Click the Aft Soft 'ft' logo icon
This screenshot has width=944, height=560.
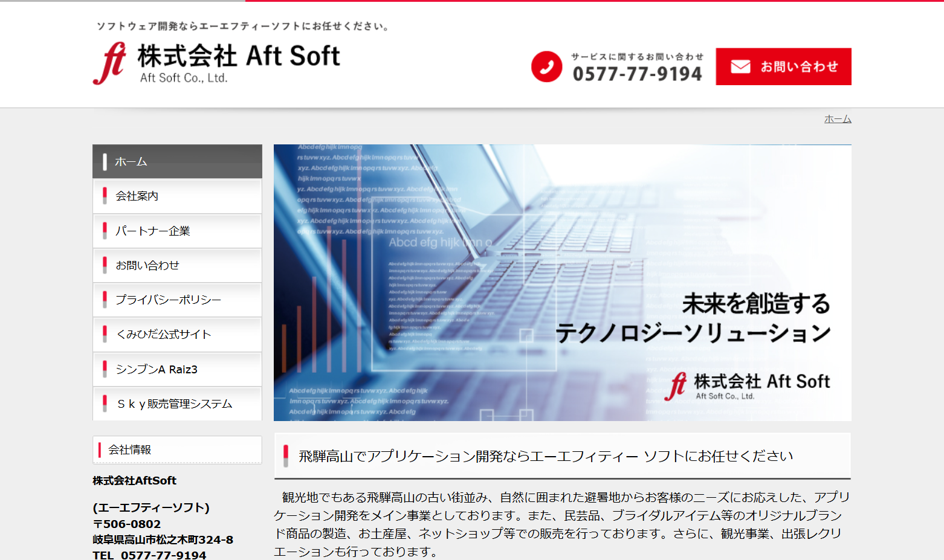click(x=110, y=63)
